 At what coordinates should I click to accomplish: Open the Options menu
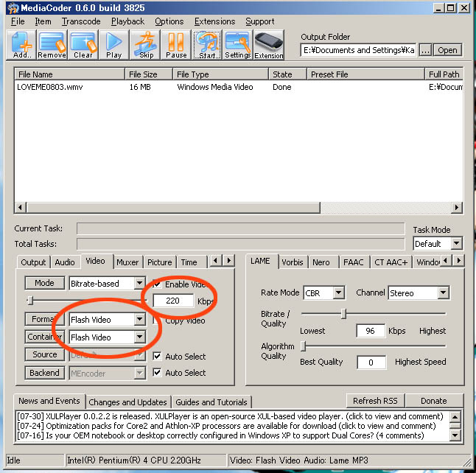point(169,21)
